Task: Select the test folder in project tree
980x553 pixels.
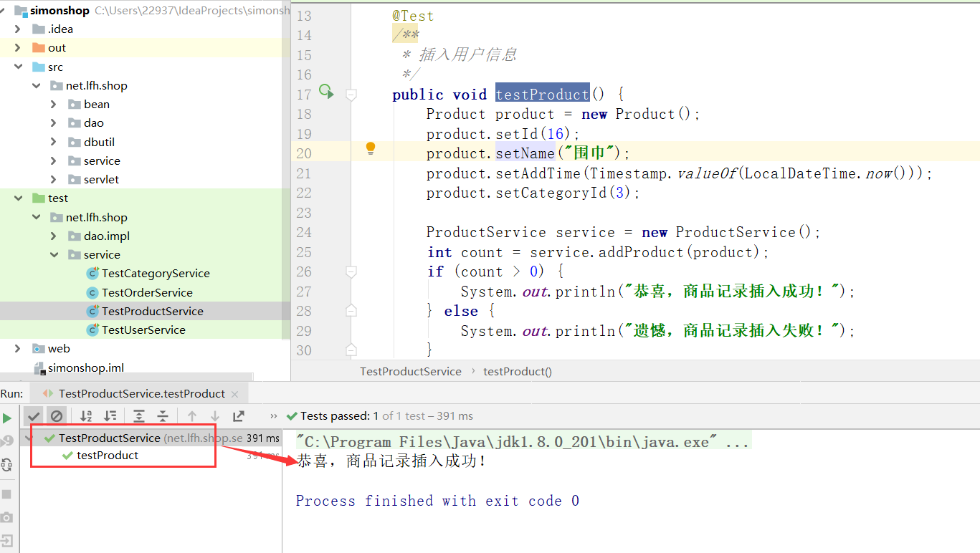Action: pyautogui.click(x=58, y=198)
